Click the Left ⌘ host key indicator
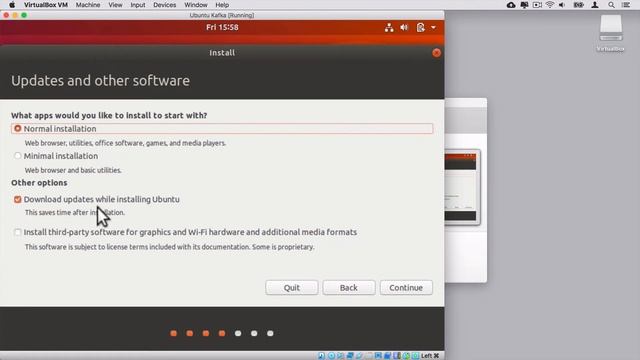The width and height of the screenshot is (640, 360). 430,356
